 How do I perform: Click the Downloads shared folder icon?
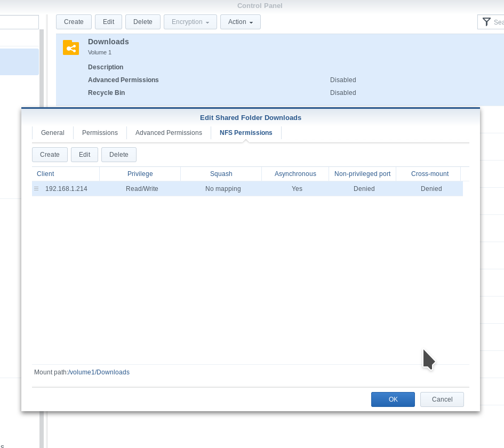71,47
